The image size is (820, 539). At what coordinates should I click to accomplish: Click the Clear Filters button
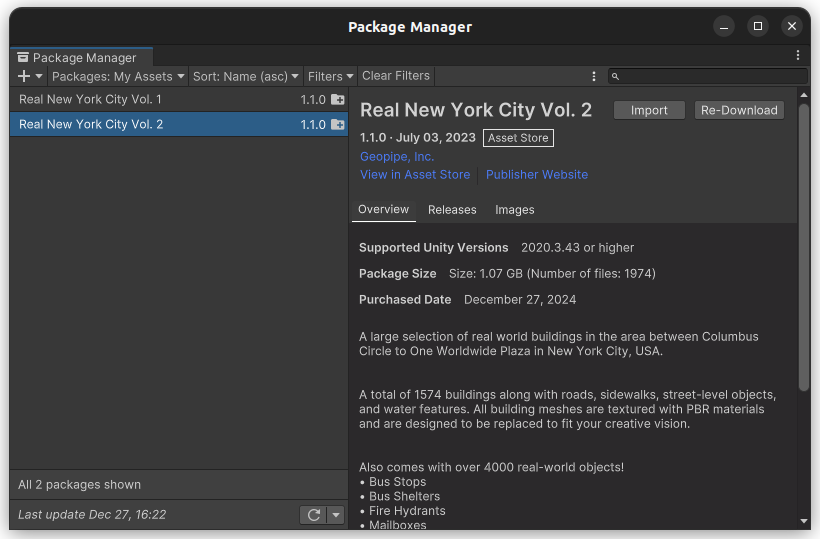pyautogui.click(x=396, y=76)
